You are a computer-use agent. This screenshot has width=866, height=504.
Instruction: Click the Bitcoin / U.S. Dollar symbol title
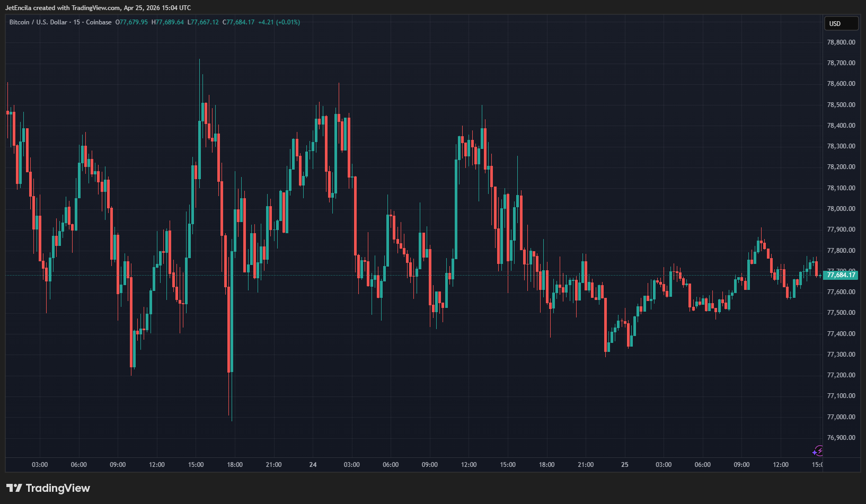pos(38,22)
